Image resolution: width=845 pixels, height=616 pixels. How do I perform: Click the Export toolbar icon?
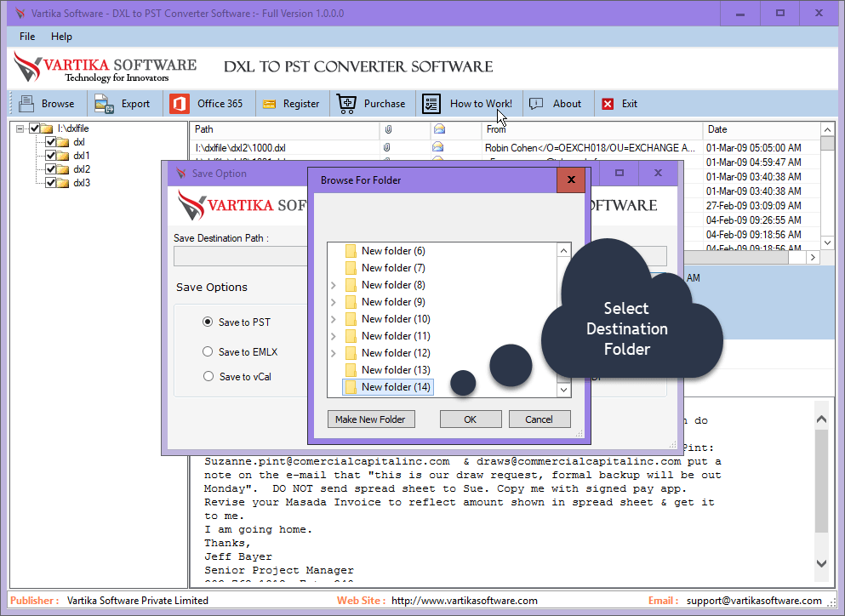(104, 104)
